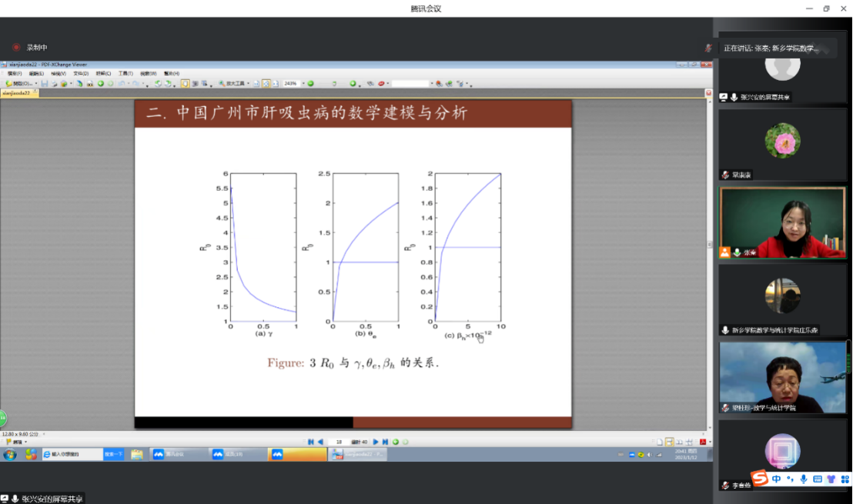Click the Sogou input method S icon
Image resolution: width=853 pixels, height=504 pixels.
759,479
